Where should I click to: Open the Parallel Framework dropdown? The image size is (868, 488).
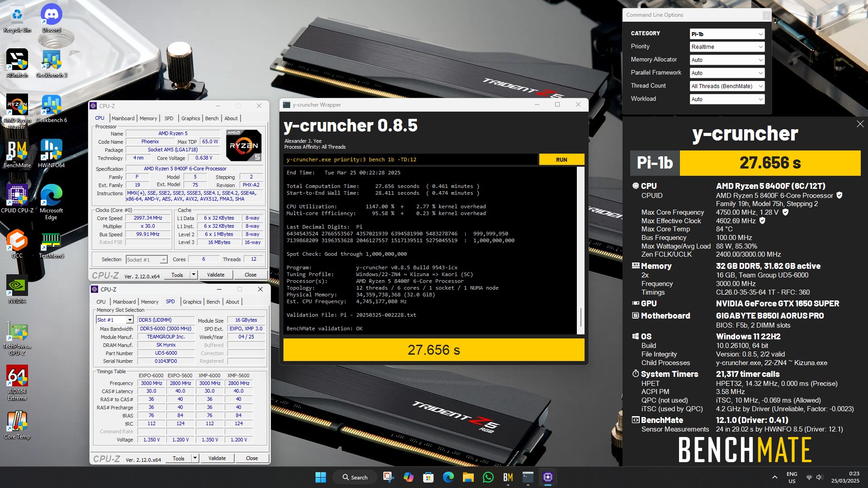click(727, 73)
